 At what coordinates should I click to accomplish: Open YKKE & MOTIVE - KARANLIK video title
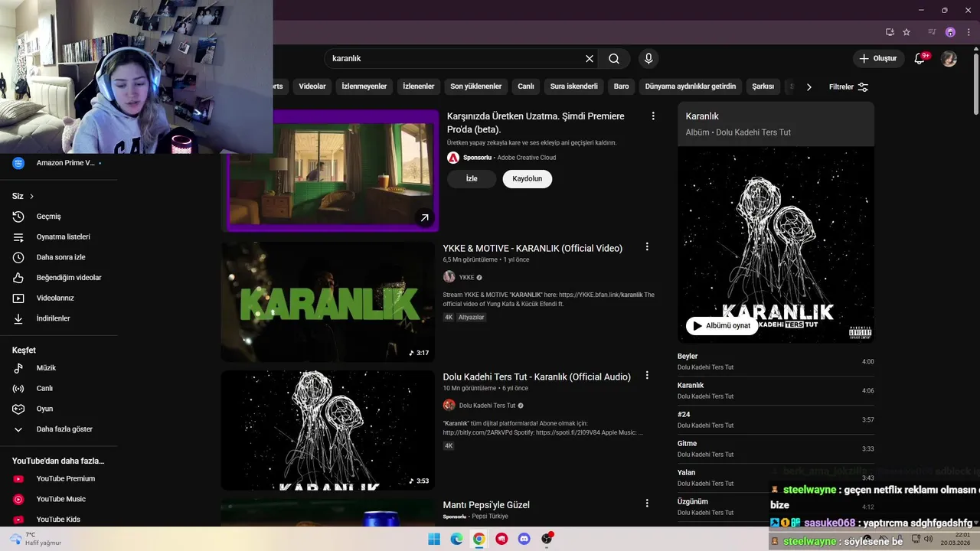(x=533, y=248)
